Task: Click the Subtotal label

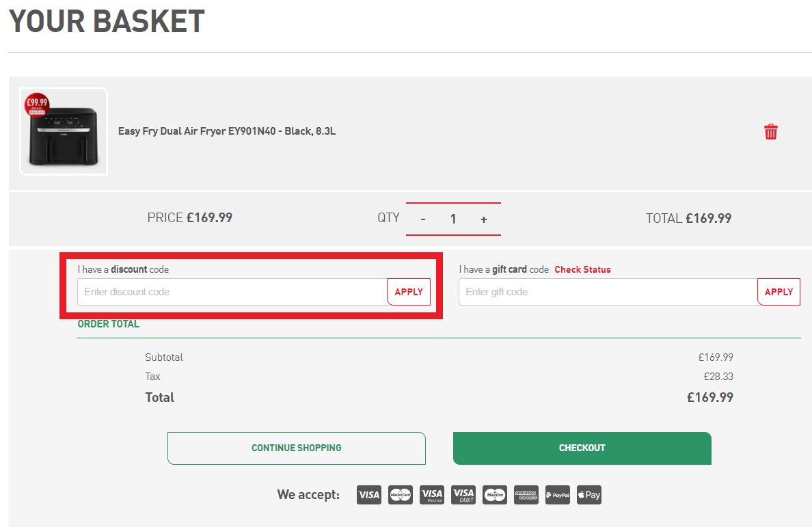Action: tap(163, 357)
